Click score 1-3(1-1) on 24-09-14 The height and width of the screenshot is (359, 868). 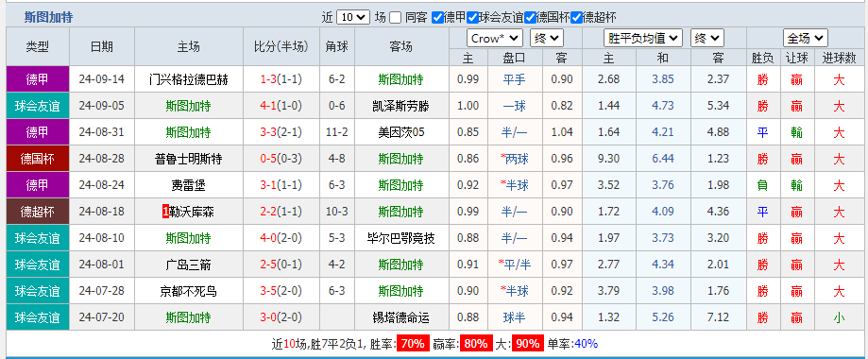coord(281,79)
